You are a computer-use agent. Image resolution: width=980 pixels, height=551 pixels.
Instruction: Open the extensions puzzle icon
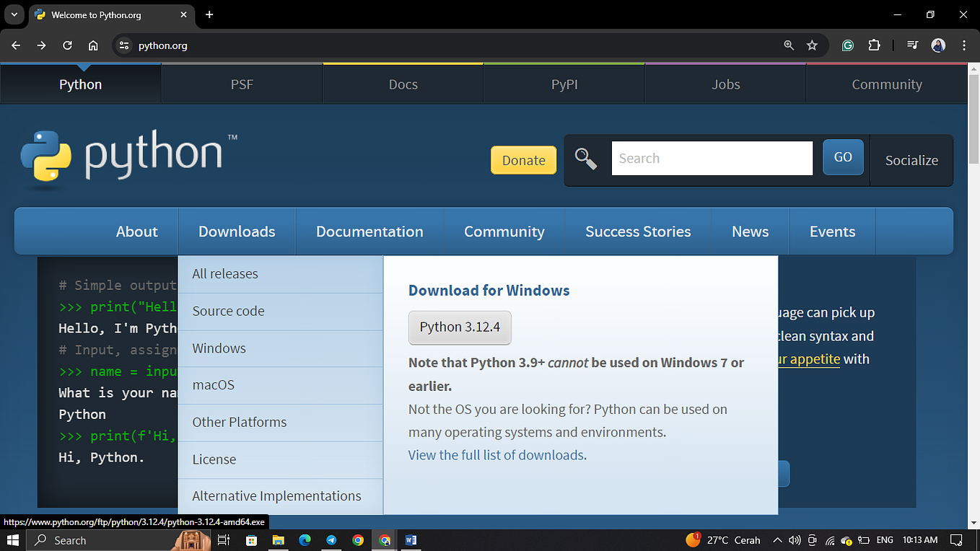pyautogui.click(x=874, y=45)
